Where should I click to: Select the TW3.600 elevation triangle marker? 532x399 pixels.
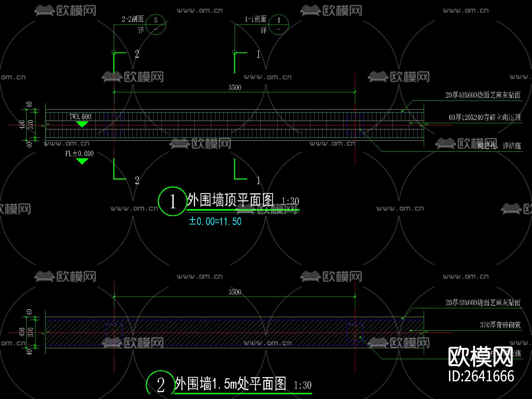tap(82, 124)
